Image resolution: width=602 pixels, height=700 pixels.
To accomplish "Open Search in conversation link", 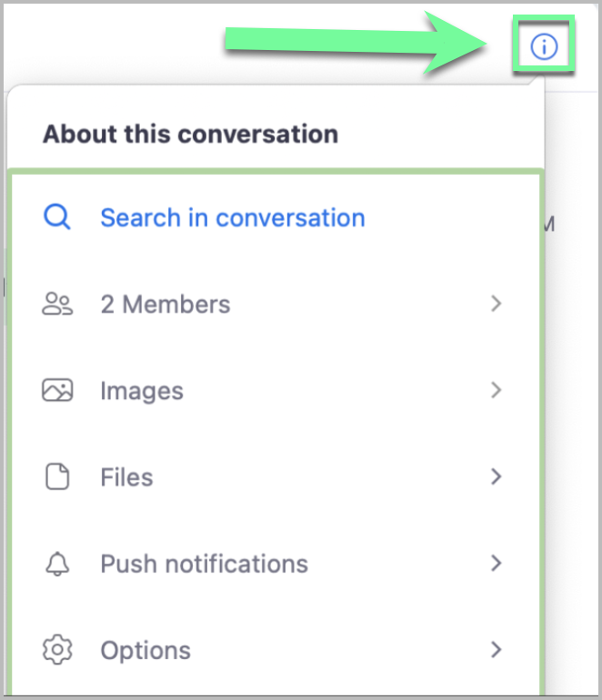I will (x=232, y=217).
